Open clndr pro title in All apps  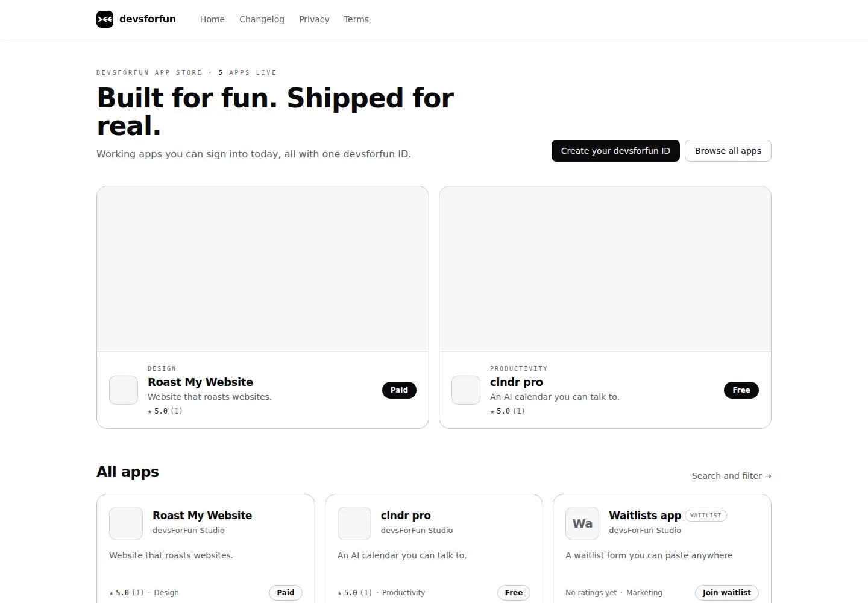tap(406, 516)
